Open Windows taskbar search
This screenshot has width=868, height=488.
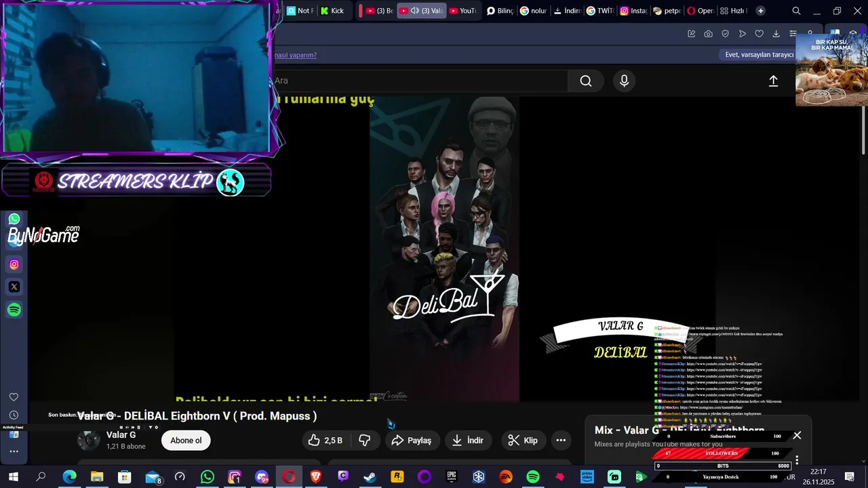coord(41,477)
